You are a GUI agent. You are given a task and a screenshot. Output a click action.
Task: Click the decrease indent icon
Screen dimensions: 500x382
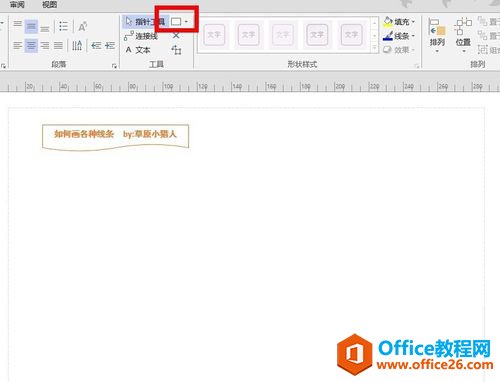[x=96, y=45]
